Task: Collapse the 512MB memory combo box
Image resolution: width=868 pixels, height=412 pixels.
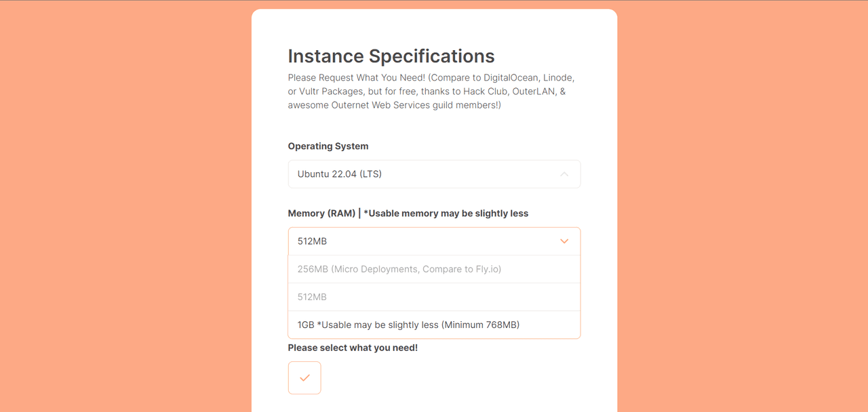Action: coord(434,241)
